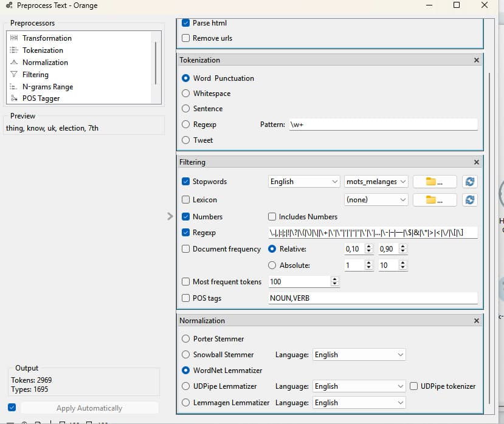The image size is (504, 424).
Task: Toggle Stopwords filter checkbox
Action: pyautogui.click(x=185, y=182)
